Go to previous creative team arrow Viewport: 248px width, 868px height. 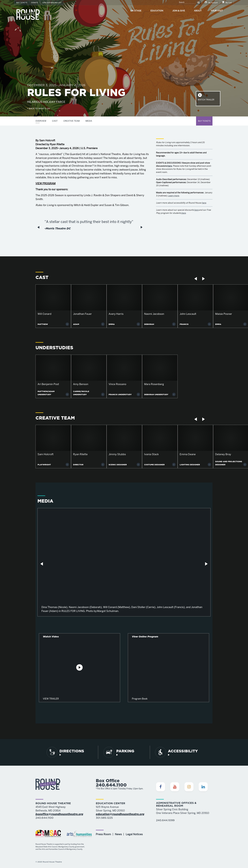(196, 419)
